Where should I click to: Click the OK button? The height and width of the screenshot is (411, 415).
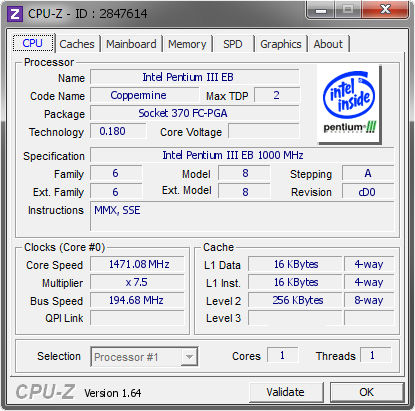(x=367, y=392)
